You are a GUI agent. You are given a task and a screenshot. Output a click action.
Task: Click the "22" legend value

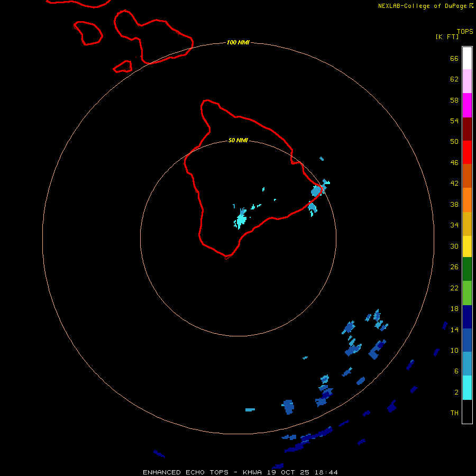[454, 288]
